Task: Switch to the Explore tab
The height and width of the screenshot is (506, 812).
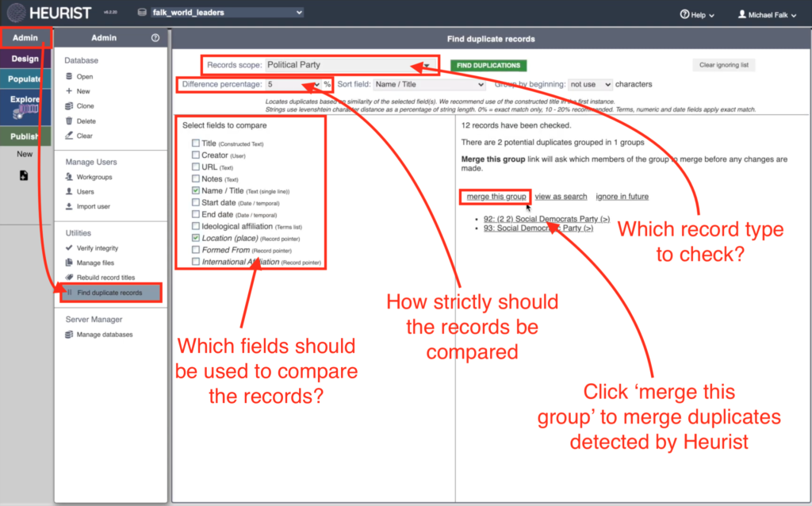Action: (25, 107)
